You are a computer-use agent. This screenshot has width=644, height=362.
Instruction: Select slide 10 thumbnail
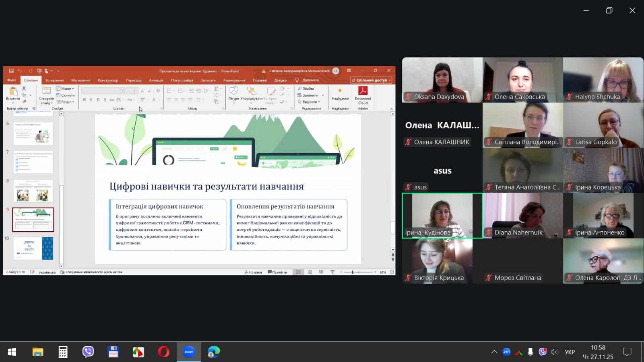(x=33, y=248)
